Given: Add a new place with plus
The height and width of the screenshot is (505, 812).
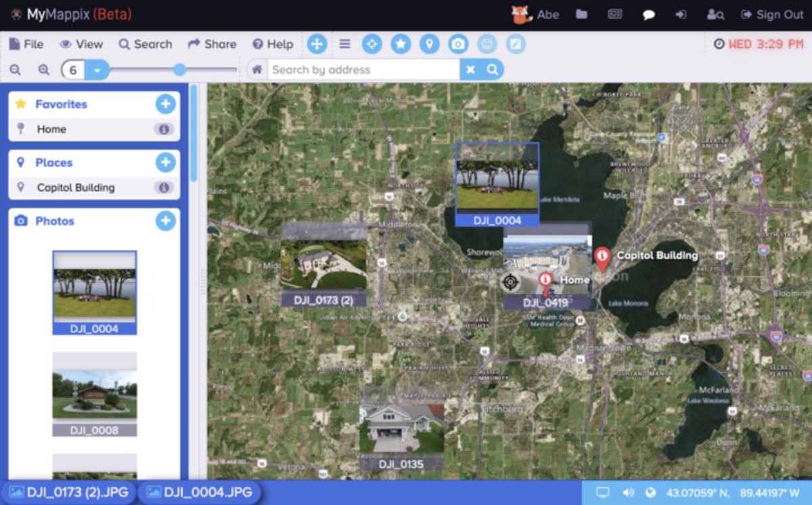Looking at the screenshot, I should pyautogui.click(x=166, y=162).
